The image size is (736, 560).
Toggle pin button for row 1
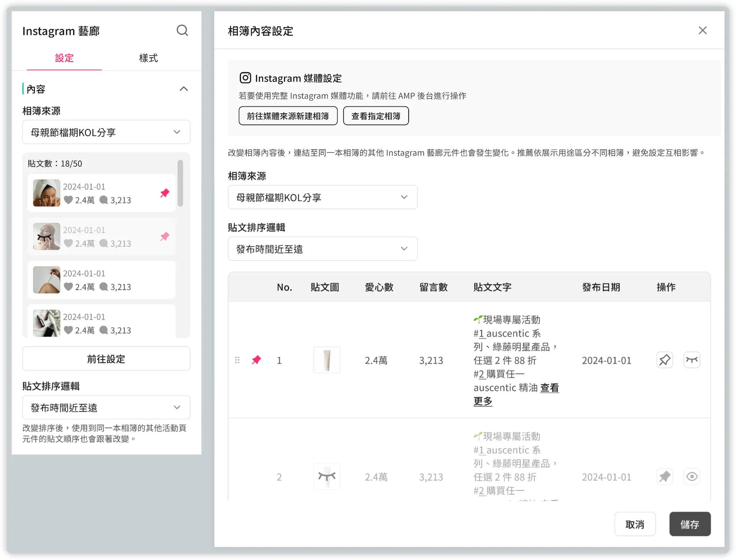[x=664, y=360]
